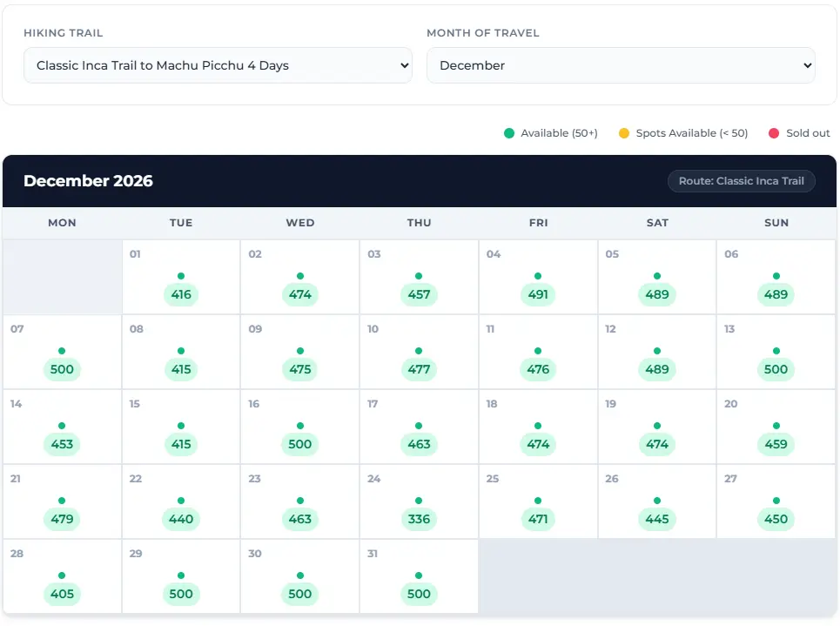This screenshot has height=626, width=840.
Task: Select December 03 showing 457
Action: [x=419, y=277]
